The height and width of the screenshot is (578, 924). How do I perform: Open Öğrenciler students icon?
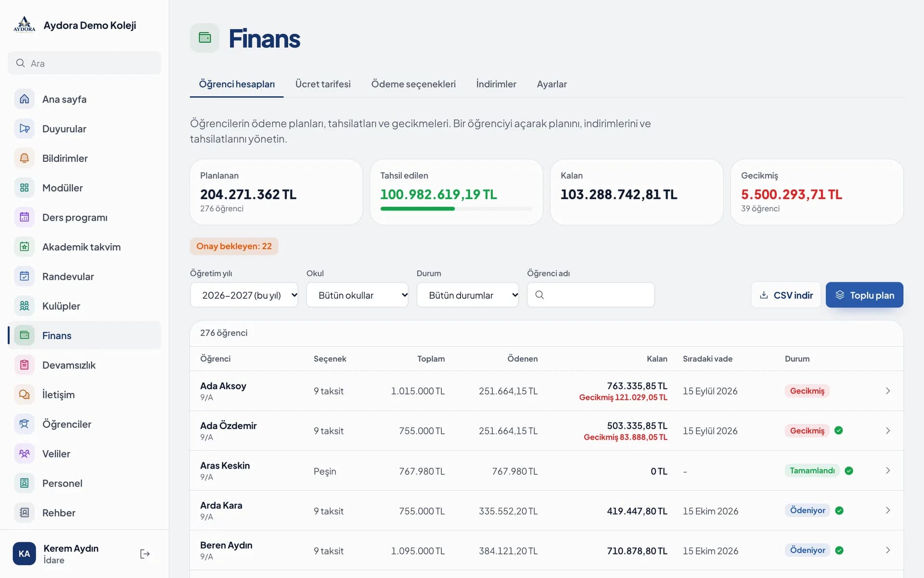(x=24, y=424)
